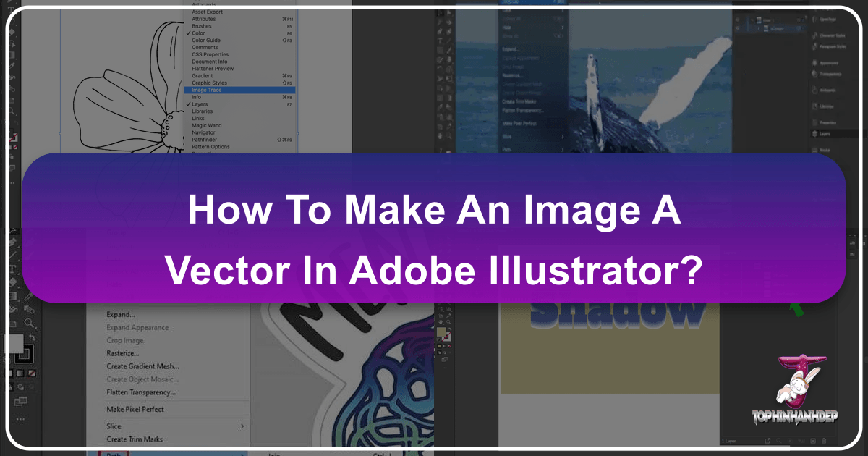Toggle the Layers checkmark in the Window menu
This screenshot has width=868, height=456.
click(199, 104)
